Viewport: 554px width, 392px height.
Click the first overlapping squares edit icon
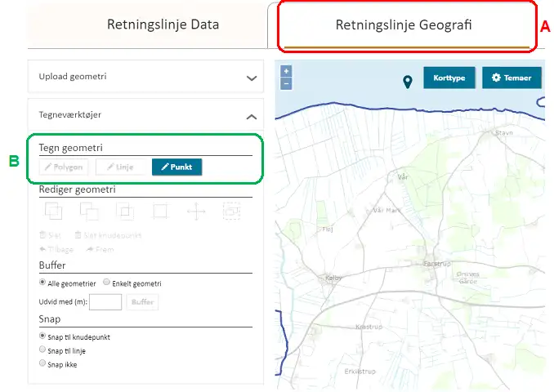(x=53, y=212)
